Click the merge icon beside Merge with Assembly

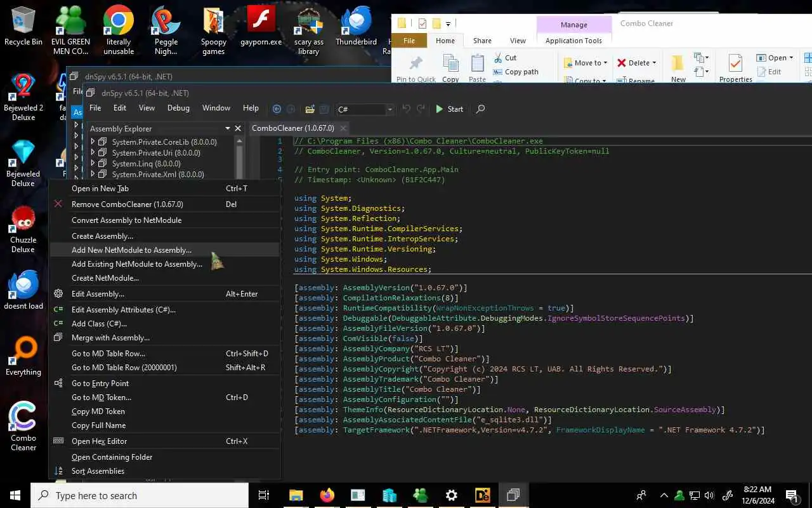58,337
